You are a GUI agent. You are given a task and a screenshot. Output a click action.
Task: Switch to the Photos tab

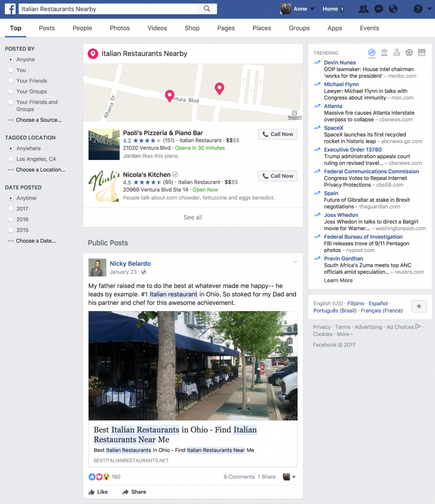(x=120, y=28)
